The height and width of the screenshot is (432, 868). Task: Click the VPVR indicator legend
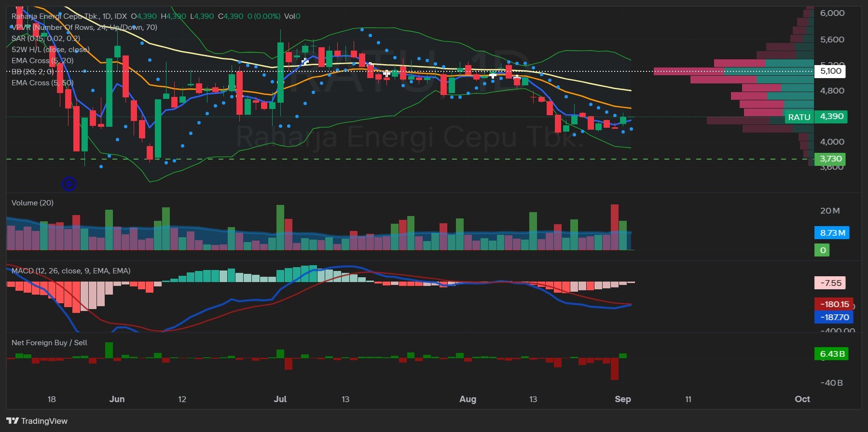tap(84, 27)
